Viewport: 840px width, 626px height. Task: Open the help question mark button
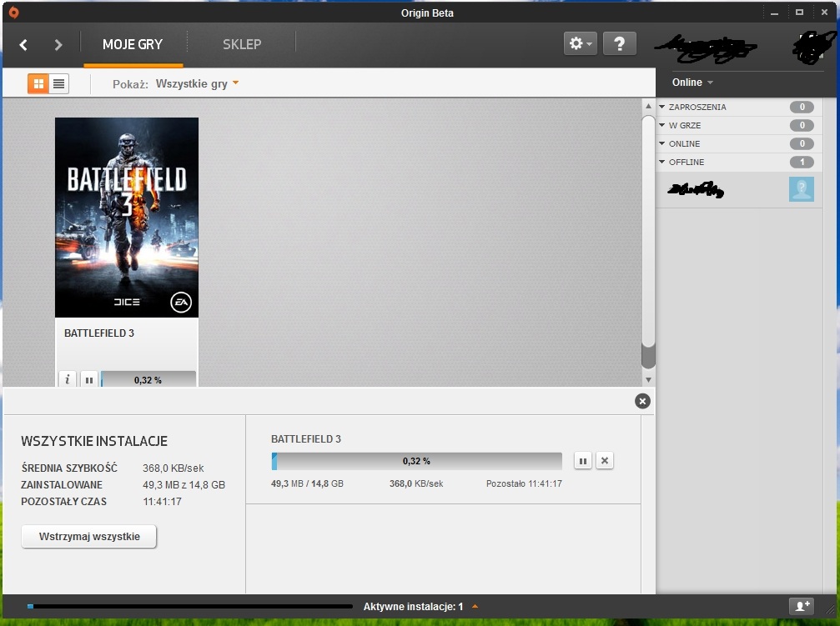[619, 43]
